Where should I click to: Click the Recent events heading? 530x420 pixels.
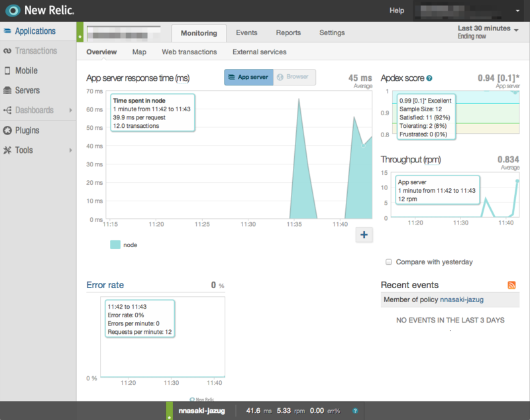[409, 285]
